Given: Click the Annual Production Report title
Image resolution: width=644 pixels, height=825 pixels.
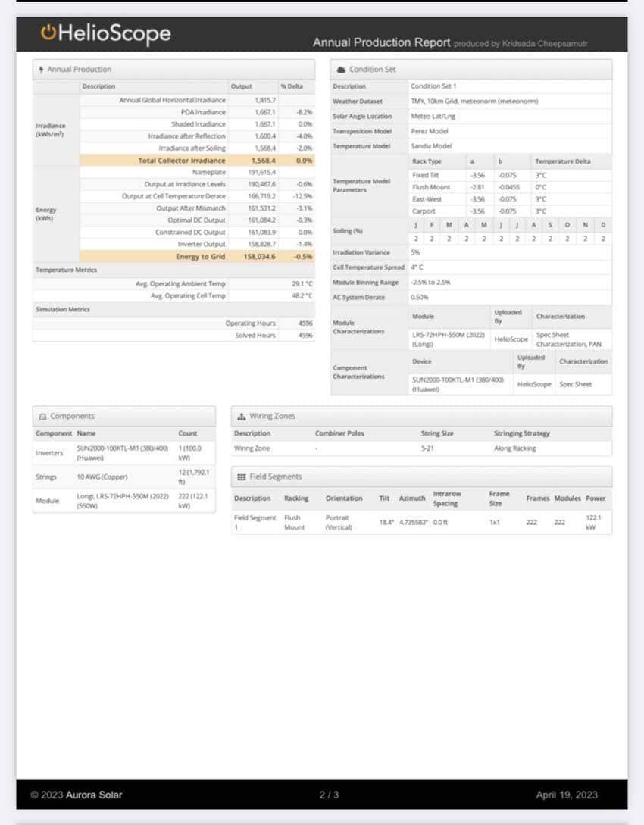Looking at the screenshot, I should [x=381, y=42].
